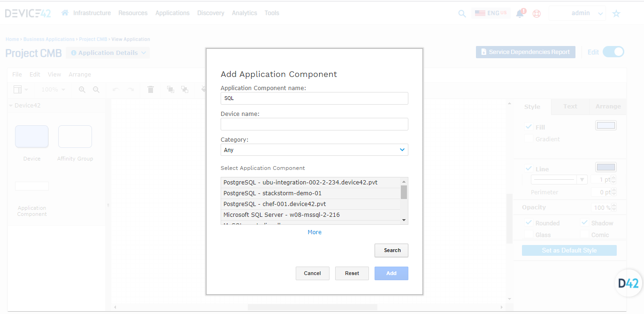Click the More link below the list
Viewport: 644px width, 314px height.
pos(314,232)
